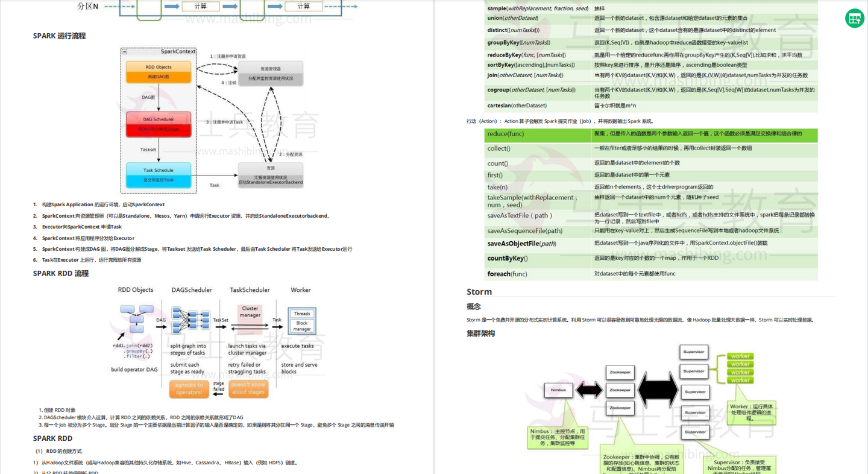Click the "join(otherDataset, [numTasks])" cell
The height and width of the screenshot is (474, 868).
tap(538, 75)
